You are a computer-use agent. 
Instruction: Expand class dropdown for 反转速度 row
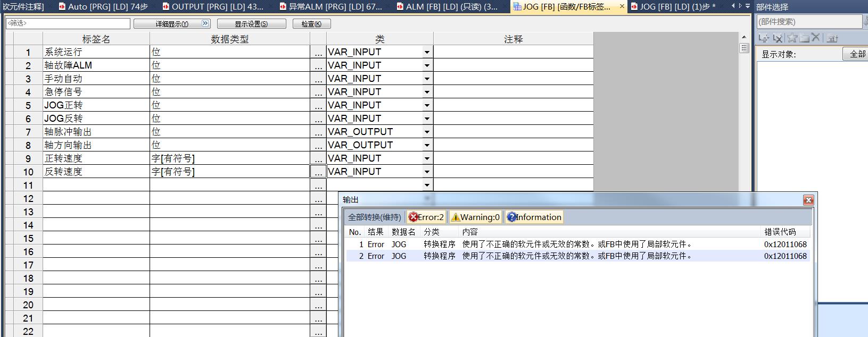pos(427,172)
